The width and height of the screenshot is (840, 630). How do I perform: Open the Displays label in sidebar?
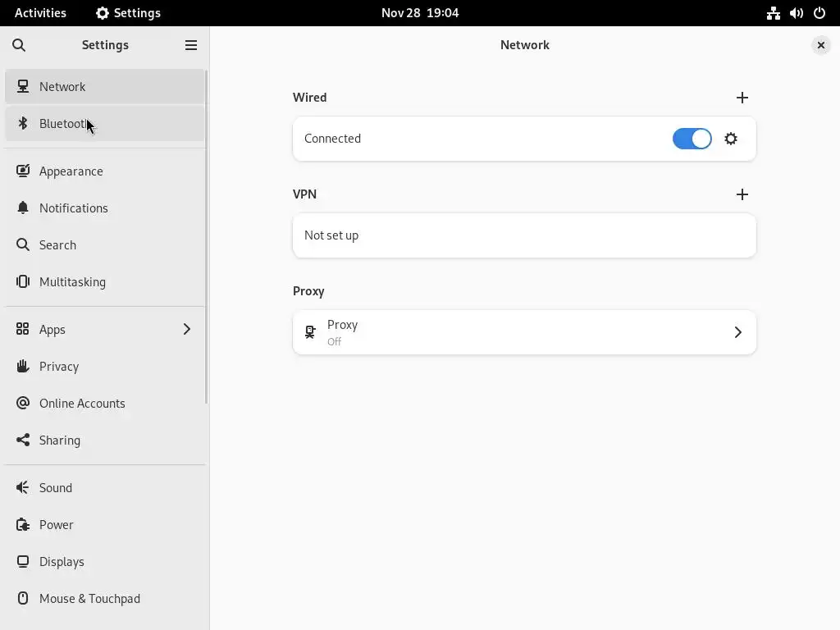click(62, 562)
